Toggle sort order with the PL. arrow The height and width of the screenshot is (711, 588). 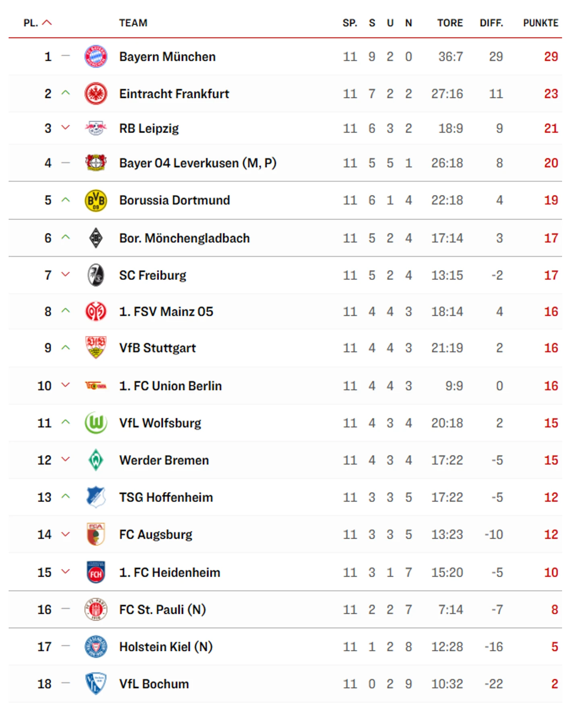point(47,23)
